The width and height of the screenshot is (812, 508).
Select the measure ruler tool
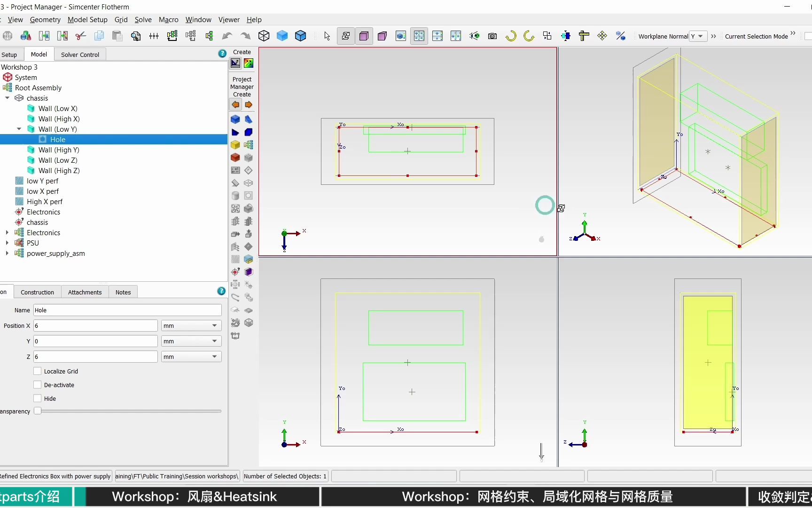pyautogui.click(x=584, y=36)
